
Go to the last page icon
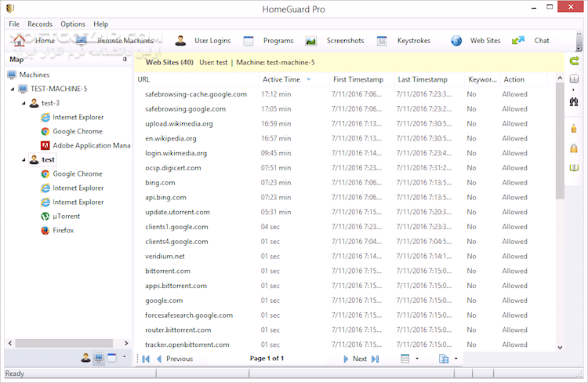pos(375,359)
